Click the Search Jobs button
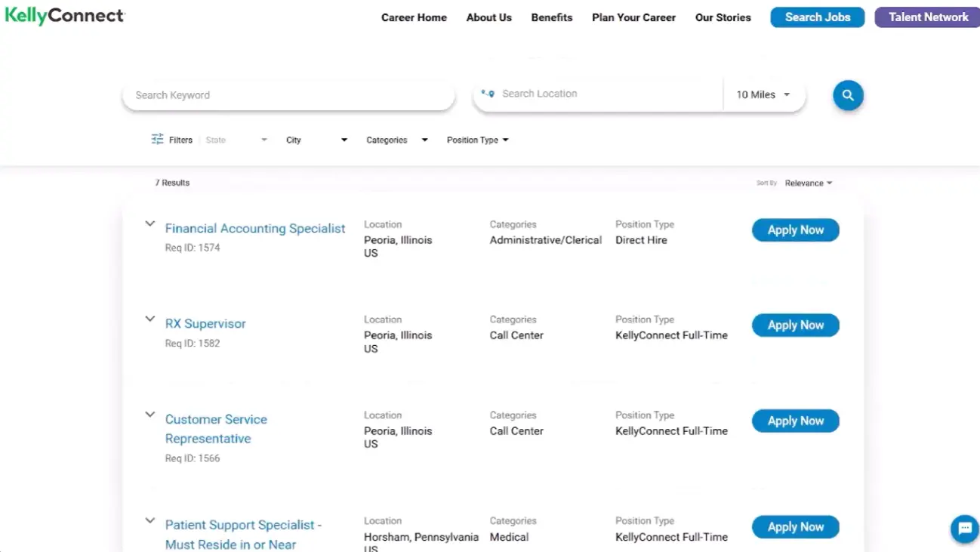The image size is (980, 552). tap(818, 17)
